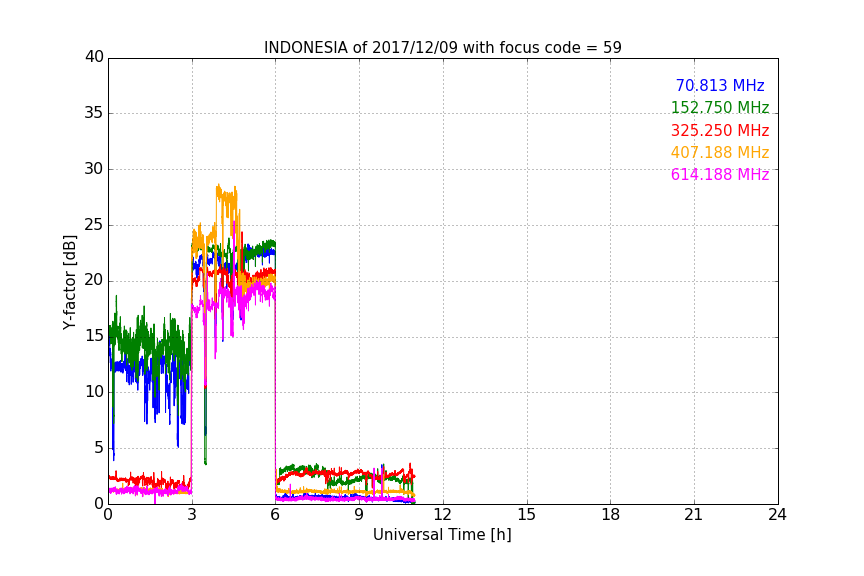864x576 pixels.
Task: Click the x-axis tick label 3
Action: 192,515
